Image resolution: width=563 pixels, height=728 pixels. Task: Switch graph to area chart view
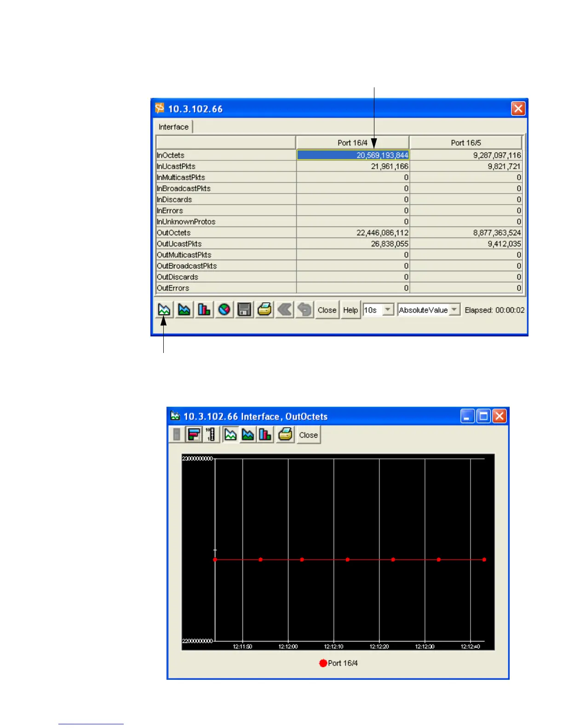point(248,435)
